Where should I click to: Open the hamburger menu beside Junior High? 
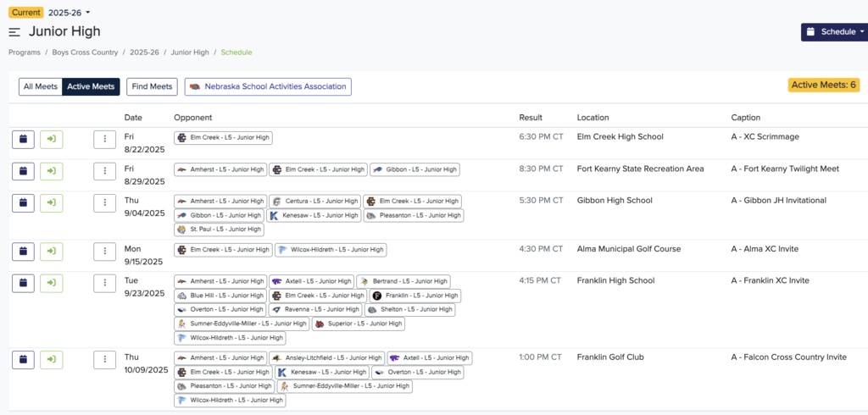coord(14,32)
